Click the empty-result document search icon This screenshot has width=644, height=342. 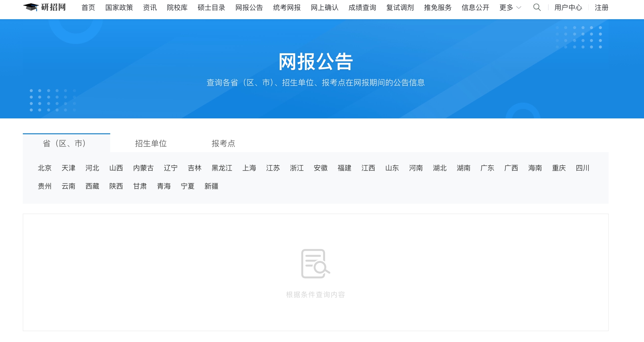pyautogui.click(x=315, y=264)
